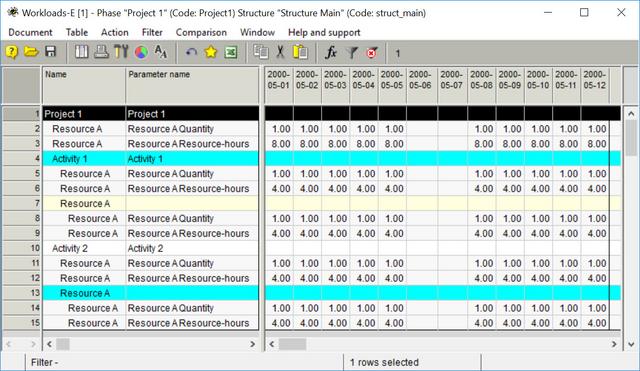This screenshot has width=640, height=371.
Task: Click the remove filter red X icon
Action: coord(371,52)
